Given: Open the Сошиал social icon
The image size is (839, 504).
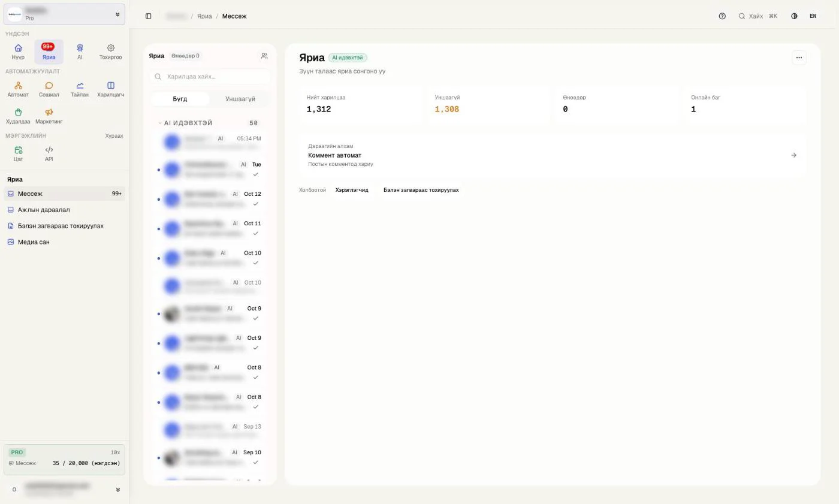Looking at the screenshot, I should 49,89.
